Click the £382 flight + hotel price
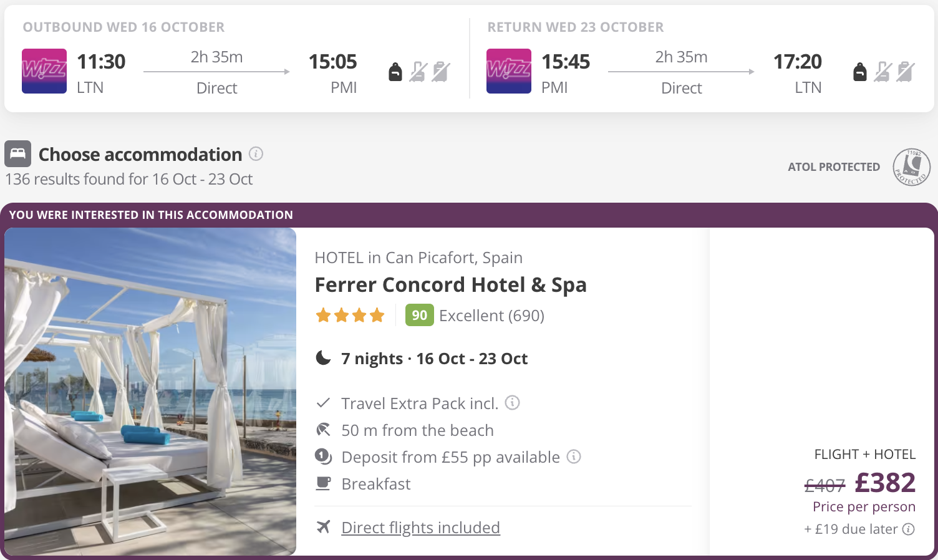Viewport: 938px width, 560px height. (885, 483)
